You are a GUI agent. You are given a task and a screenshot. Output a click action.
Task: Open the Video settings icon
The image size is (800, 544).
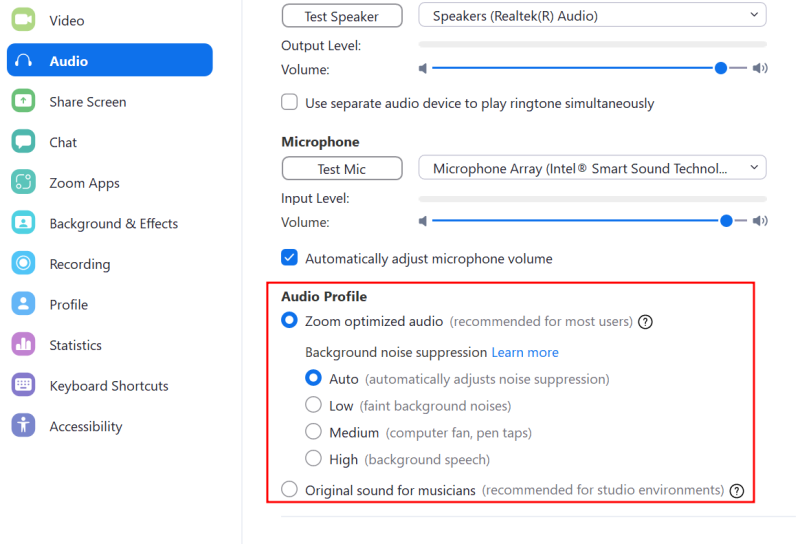(23, 20)
